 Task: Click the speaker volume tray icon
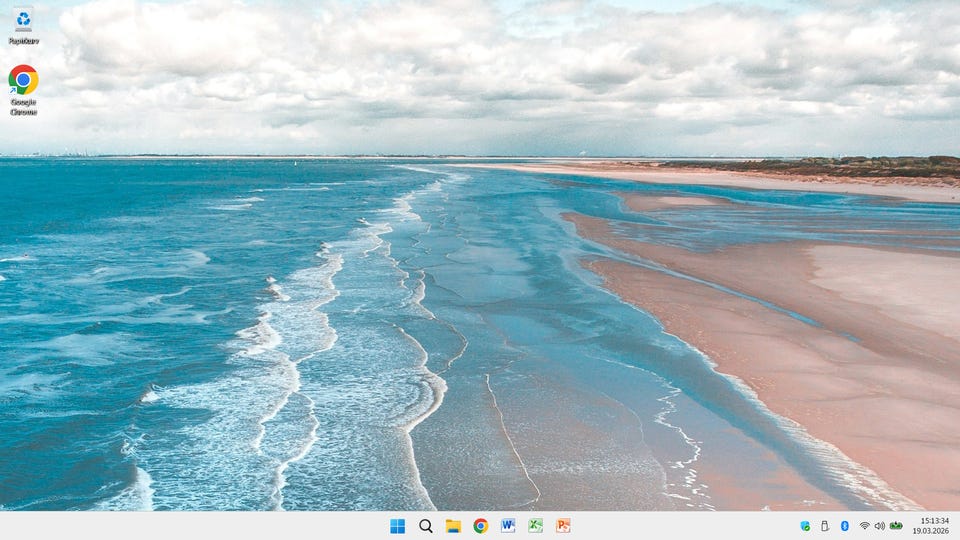pyautogui.click(x=880, y=526)
